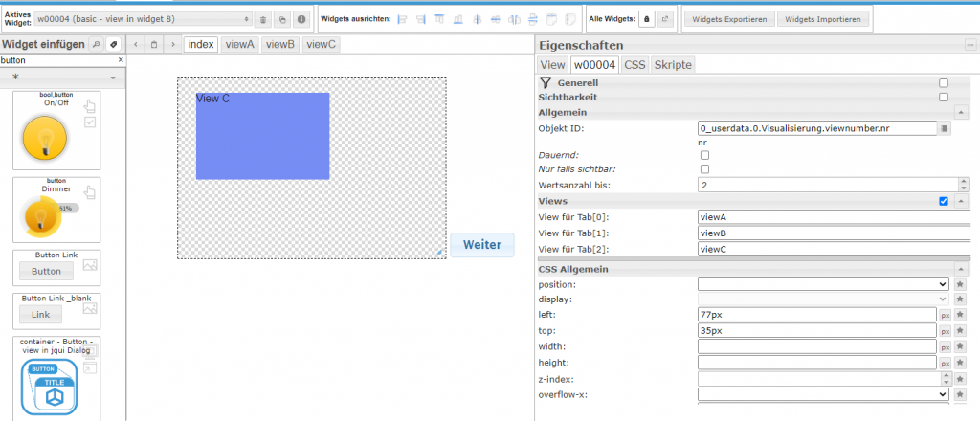Open the Skripte properties tab

674,64
